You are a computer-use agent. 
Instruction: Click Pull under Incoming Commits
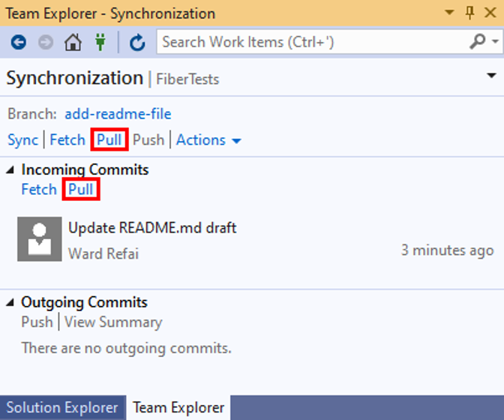coord(81,190)
